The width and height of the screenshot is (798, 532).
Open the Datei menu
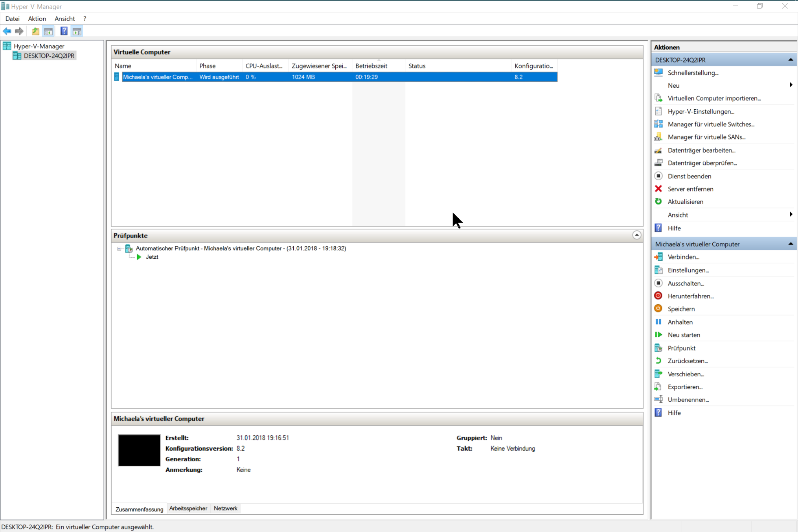(13, 18)
